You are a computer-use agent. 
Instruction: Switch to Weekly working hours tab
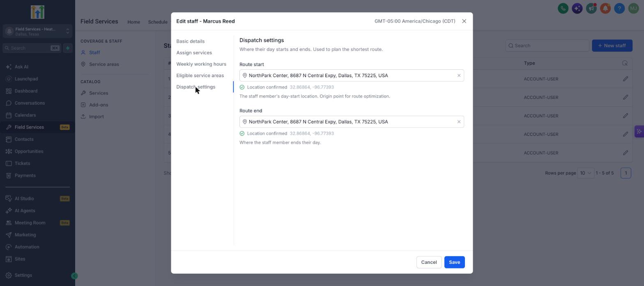click(x=201, y=64)
